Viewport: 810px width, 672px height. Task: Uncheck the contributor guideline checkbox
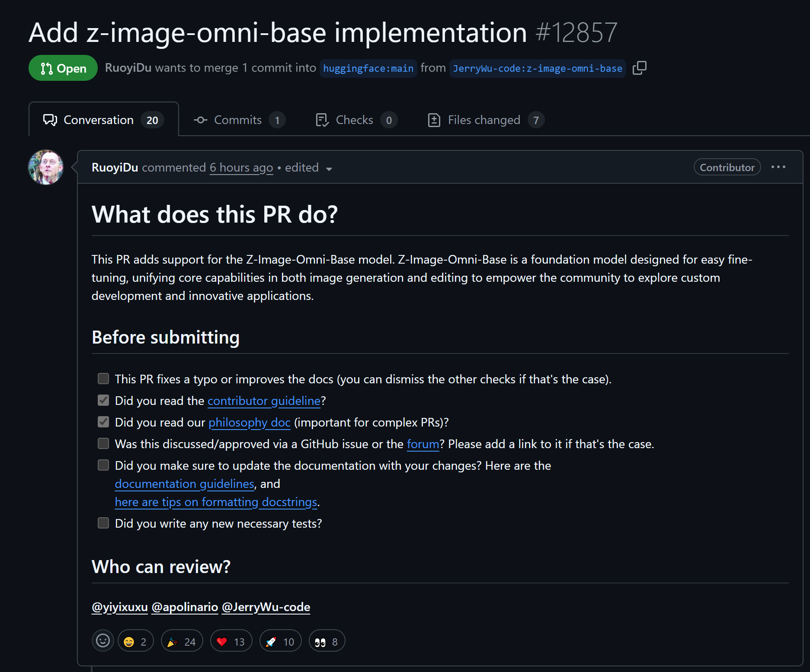tap(103, 401)
